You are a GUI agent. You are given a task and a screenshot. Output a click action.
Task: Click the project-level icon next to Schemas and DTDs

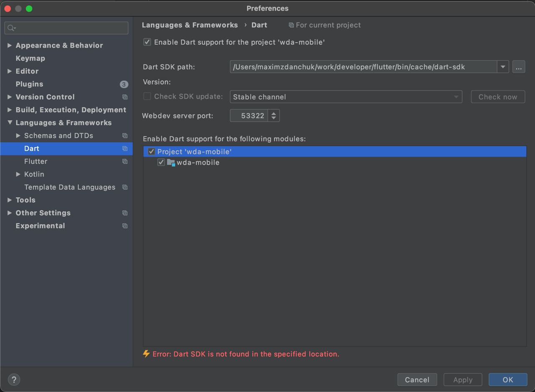(x=125, y=136)
